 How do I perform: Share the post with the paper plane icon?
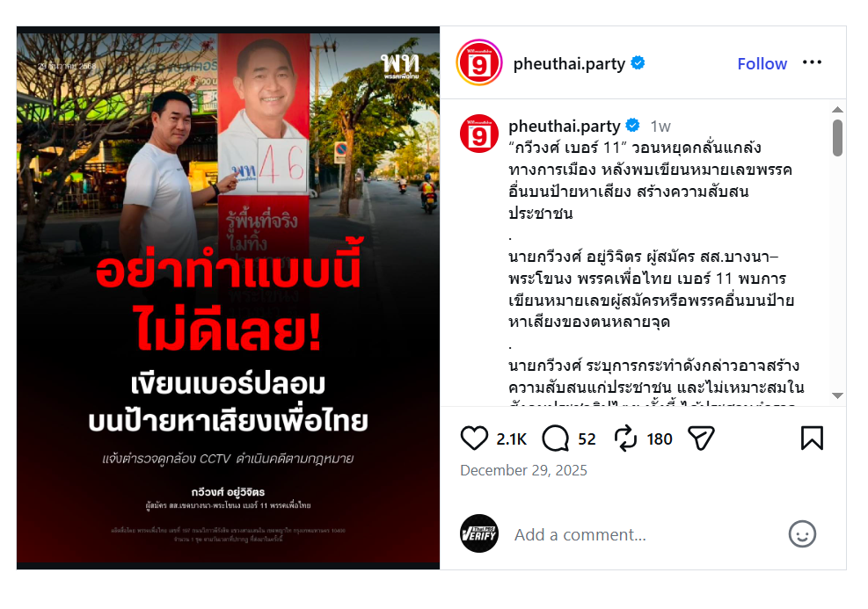(x=701, y=439)
